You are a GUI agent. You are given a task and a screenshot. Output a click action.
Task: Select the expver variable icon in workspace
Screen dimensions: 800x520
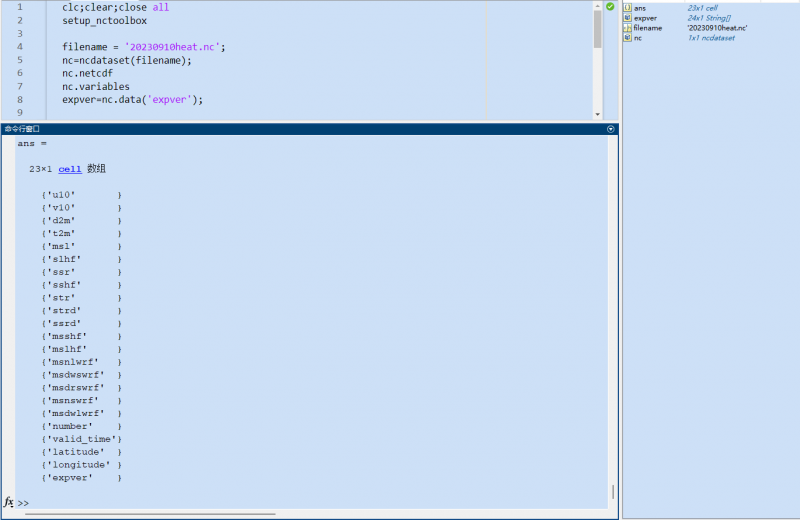[627, 18]
